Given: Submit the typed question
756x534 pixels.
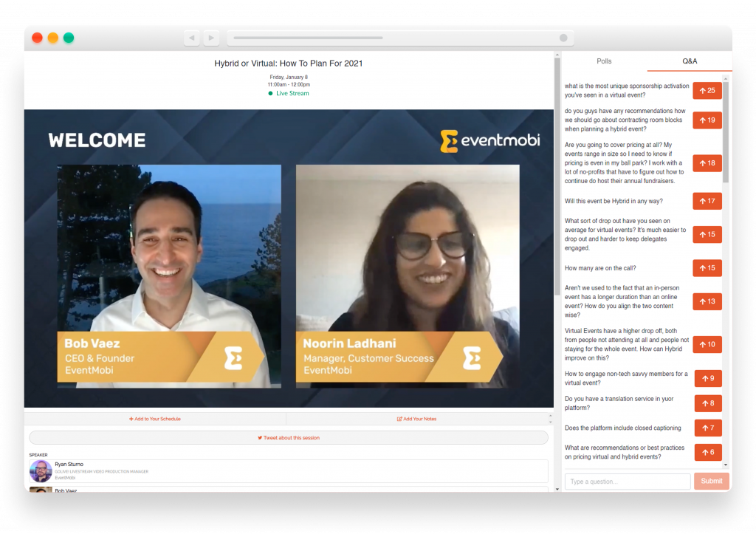Looking at the screenshot, I should (x=711, y=481).
